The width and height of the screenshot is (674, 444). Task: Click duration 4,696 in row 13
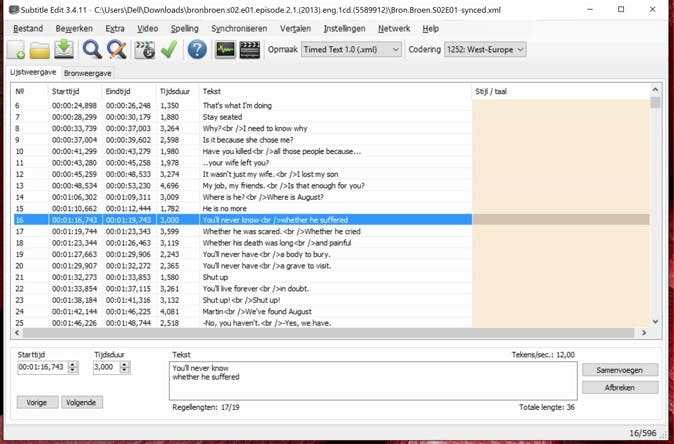pyautogui.click(x=170, y=186)
